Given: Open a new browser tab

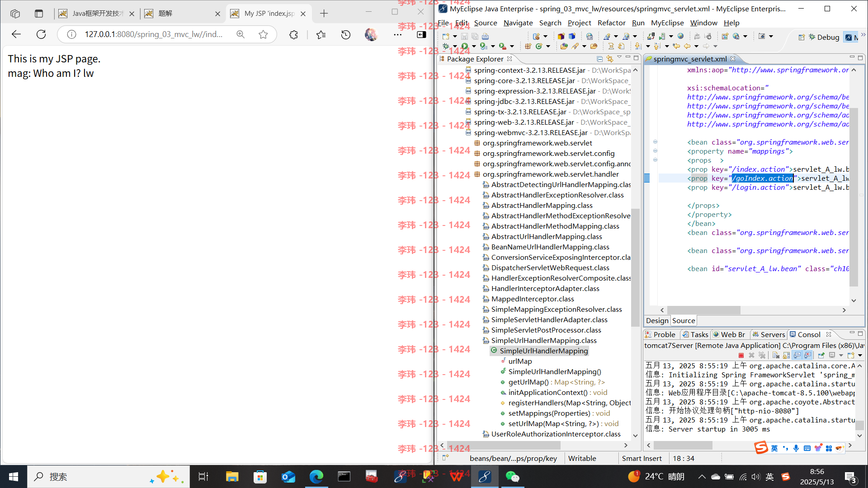Looking at the screenshot, I should click(x=324, y=14).
